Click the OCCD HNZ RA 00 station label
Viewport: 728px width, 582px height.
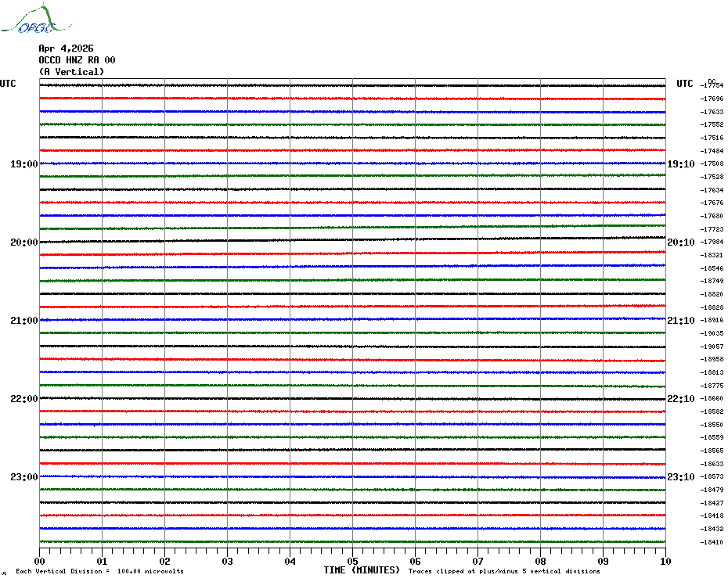point(77,60)
